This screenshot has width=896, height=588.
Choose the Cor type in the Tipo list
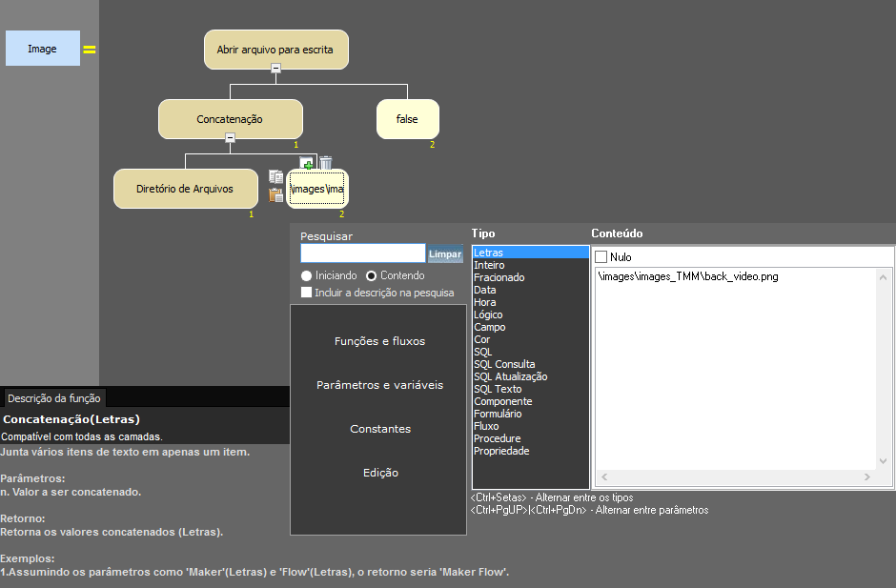481,339
